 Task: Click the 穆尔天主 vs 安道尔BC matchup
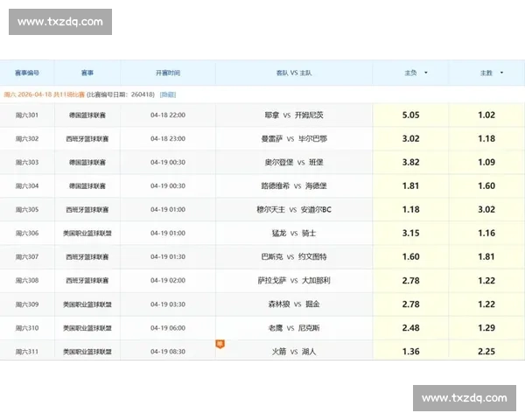294,209
